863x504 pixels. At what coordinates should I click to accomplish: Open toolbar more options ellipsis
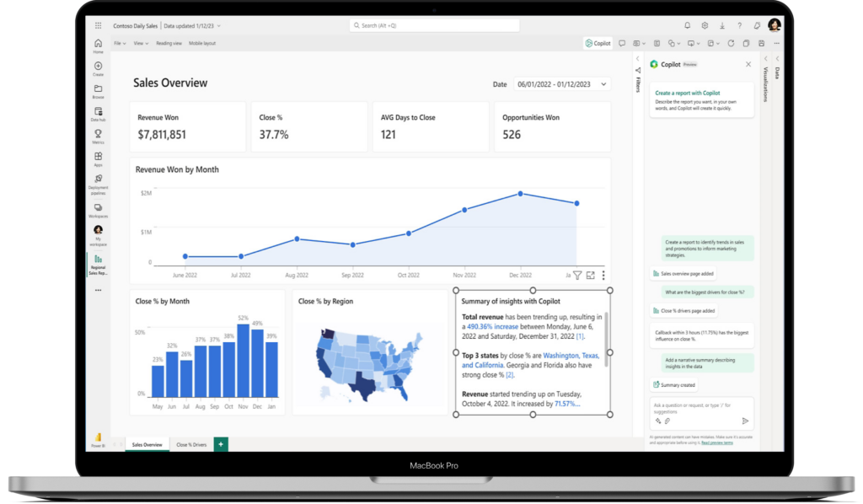click(776, 43)
